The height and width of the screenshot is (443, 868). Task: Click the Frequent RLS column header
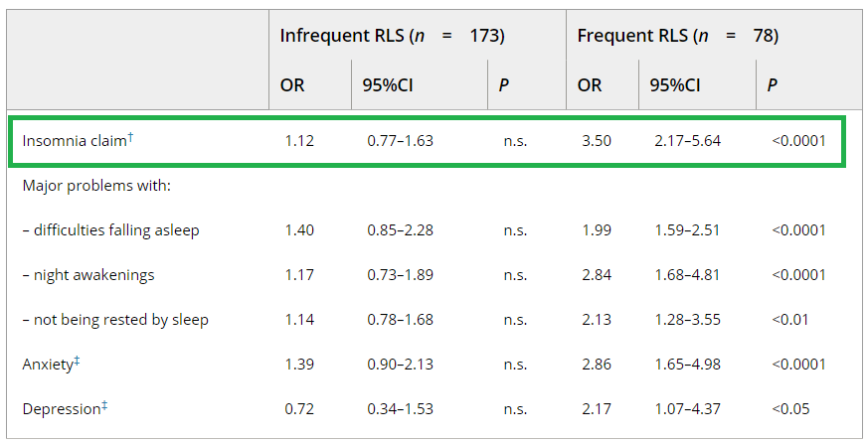(677, 36)
